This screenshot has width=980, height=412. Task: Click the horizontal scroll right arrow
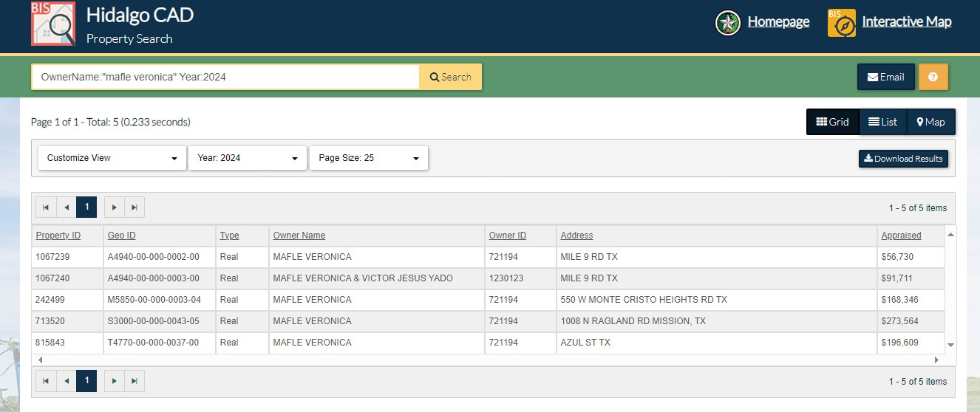point(936,360)
